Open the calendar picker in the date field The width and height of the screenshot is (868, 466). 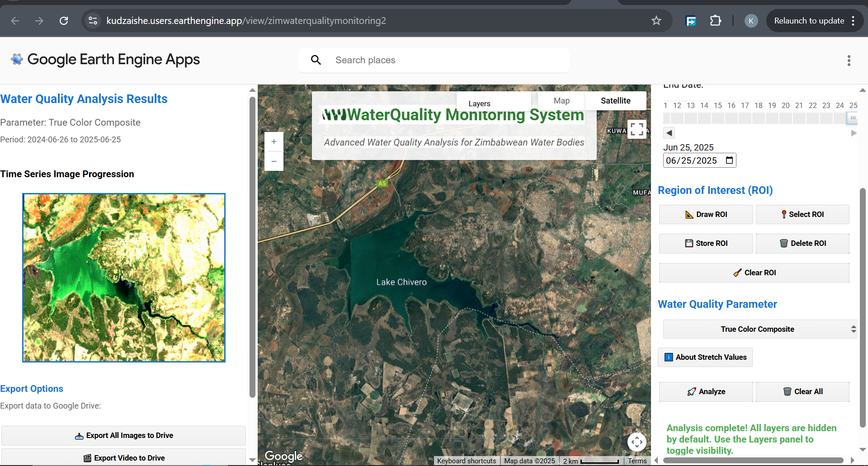[729, 160]
